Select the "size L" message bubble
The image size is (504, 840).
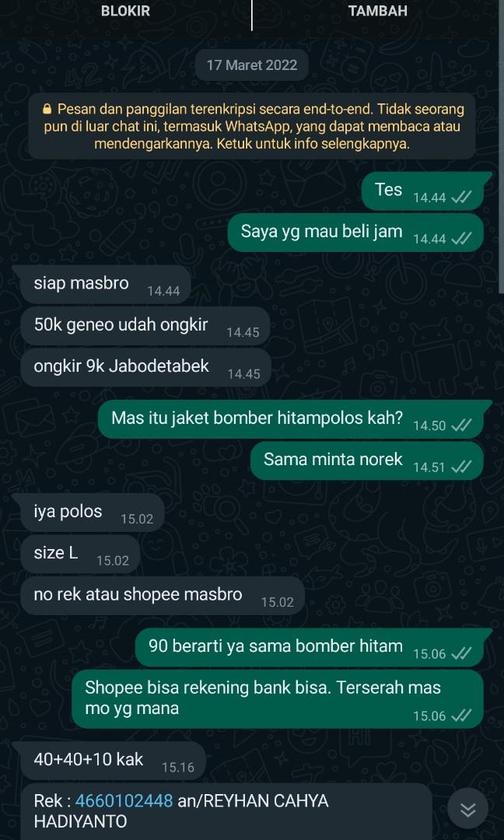80,554
